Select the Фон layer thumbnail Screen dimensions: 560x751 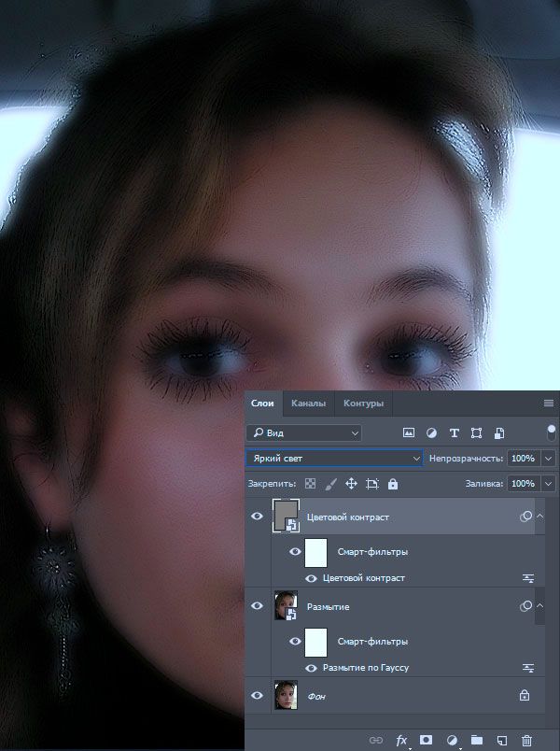[286, 695]
